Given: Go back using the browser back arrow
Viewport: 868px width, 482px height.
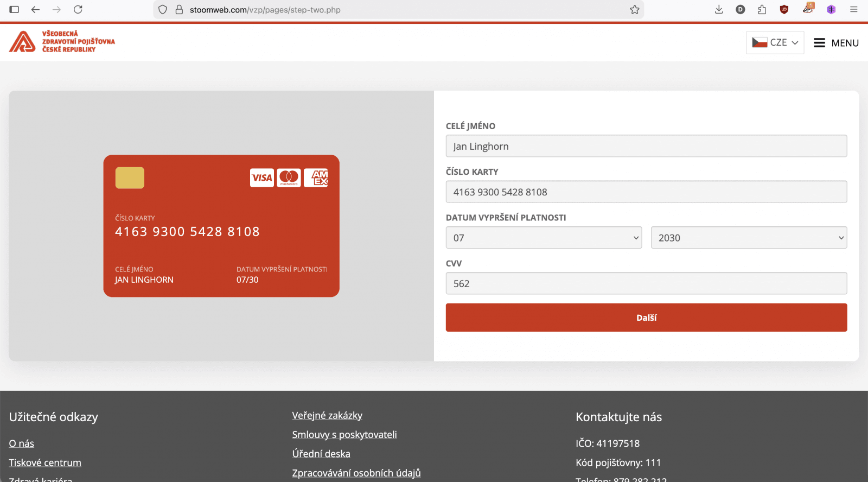Looking at the screenshot, I should [35, 9].
